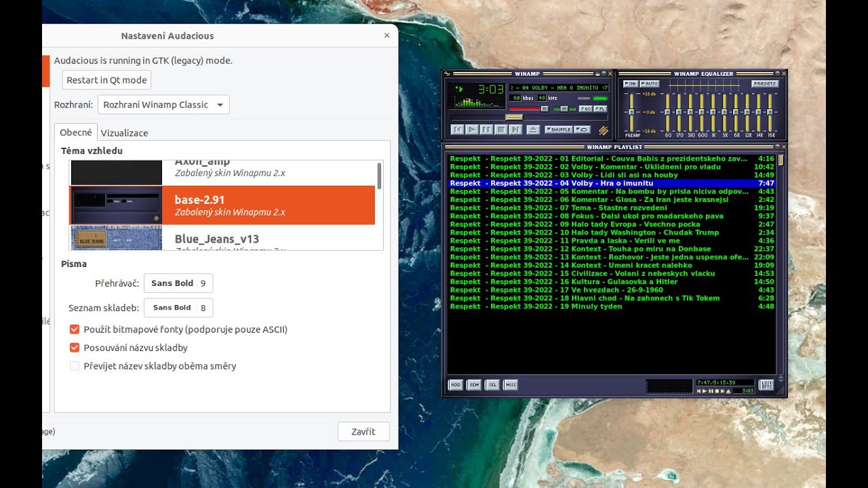This screenshot has width=868, height=488.
Task: Select track 01 Editorial in playlist
Action: 612,159
